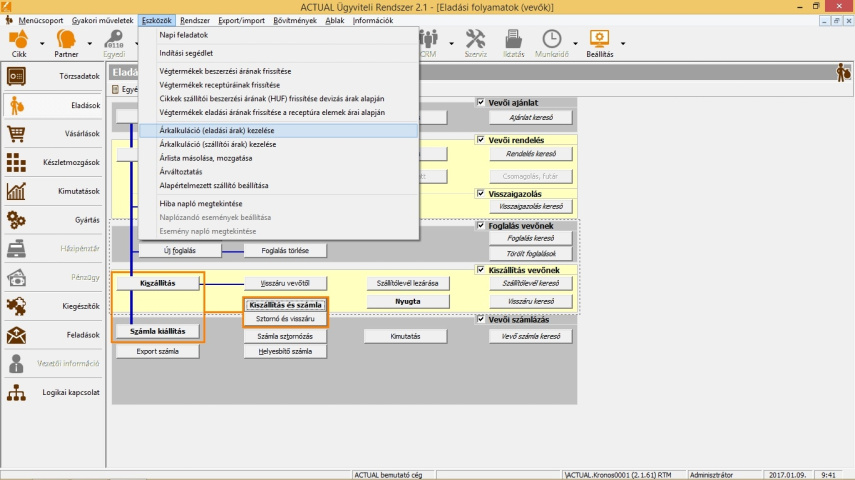Select Árkalkuláció (eladási árak) kezelése menu item
The height and width of the screenshot is (480, 855).
(x=217, y=130)
